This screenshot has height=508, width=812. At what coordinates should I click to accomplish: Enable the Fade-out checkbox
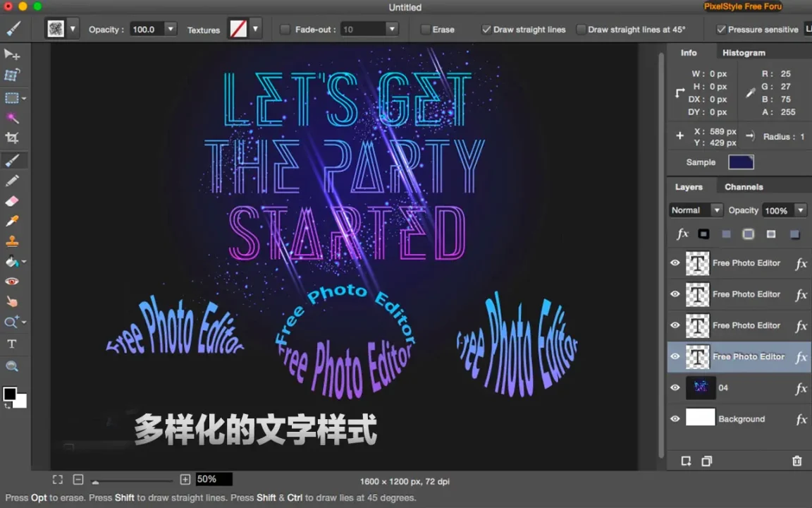(285, 30)
